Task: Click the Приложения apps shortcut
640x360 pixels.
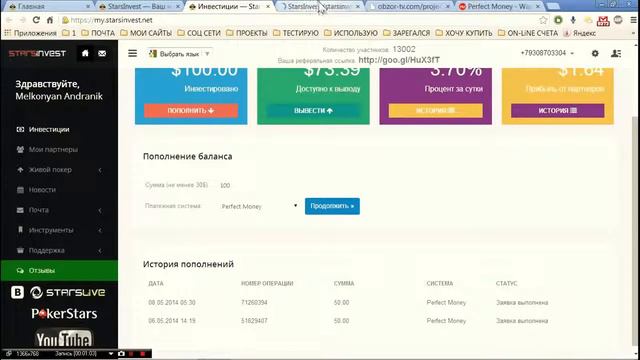Action: [x=31, y=33]
